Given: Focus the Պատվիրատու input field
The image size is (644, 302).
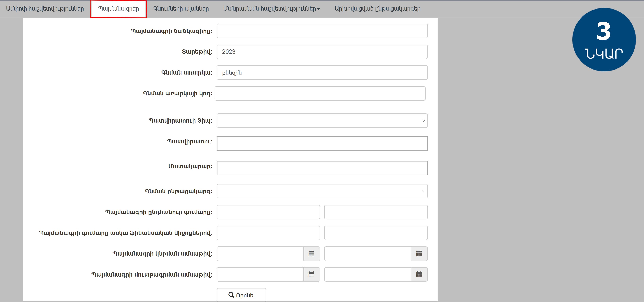Looking at the screenshot, I should click(322, 143).
